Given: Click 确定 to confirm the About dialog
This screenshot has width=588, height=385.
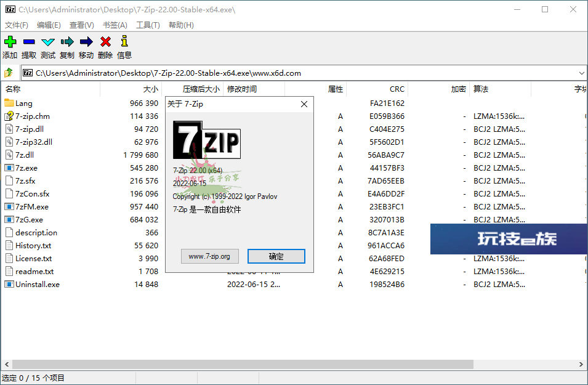Looking at the screenshot, I should tap(276, 256).
